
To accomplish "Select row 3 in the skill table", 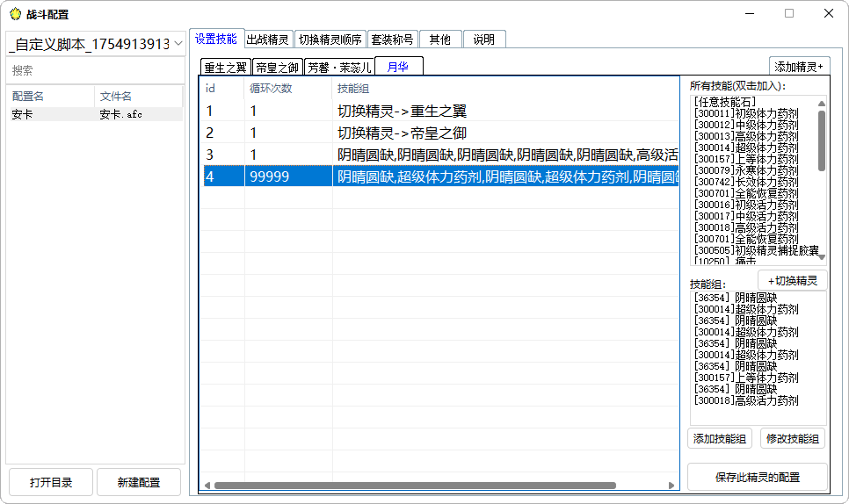I will pos(440,155).
